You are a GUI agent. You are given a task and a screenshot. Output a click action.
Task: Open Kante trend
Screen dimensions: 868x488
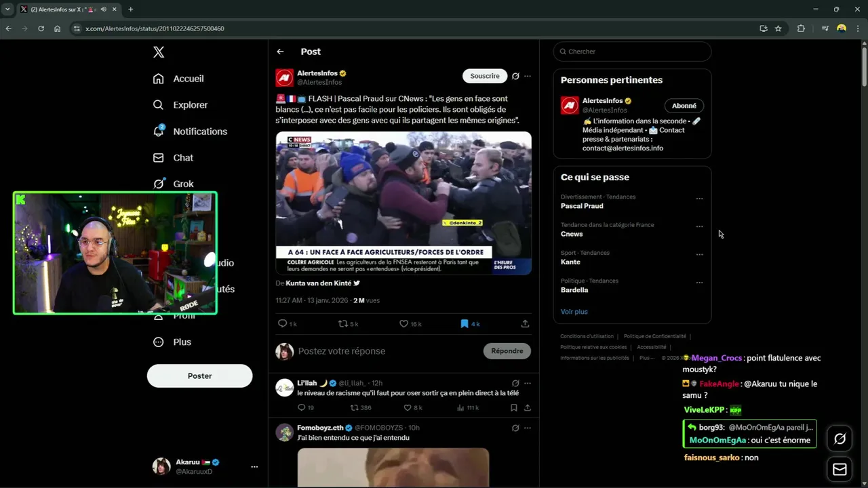pos(570,262)
